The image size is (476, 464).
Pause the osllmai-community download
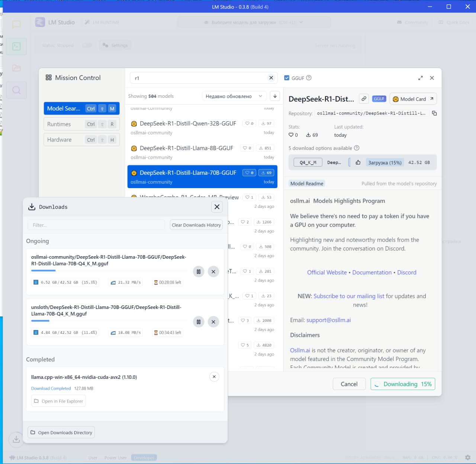click(x=199, y=272)
